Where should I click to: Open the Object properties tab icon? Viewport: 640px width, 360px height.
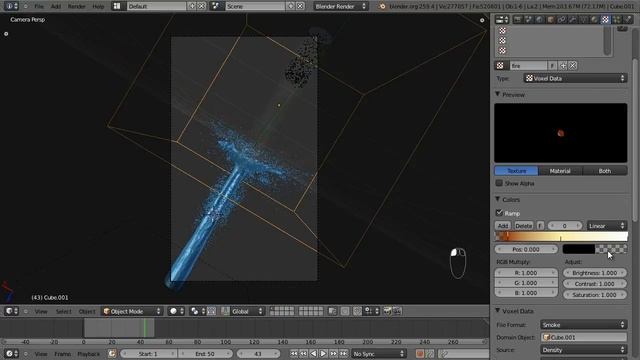551,19
